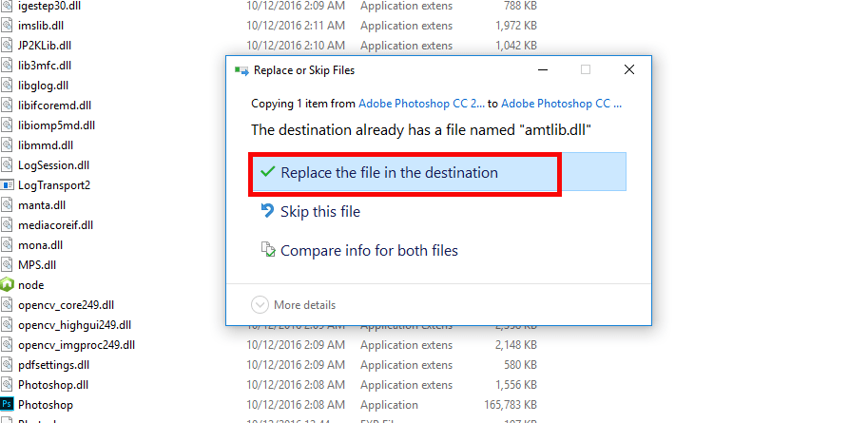Screen dimensions: 868x423
Task: Open the source Adobe Photoshop CC 2... link
Action: 421,103
